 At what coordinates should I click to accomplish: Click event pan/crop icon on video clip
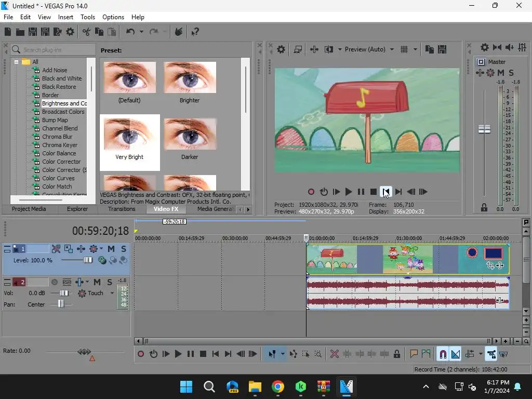(x=490, y=265)
